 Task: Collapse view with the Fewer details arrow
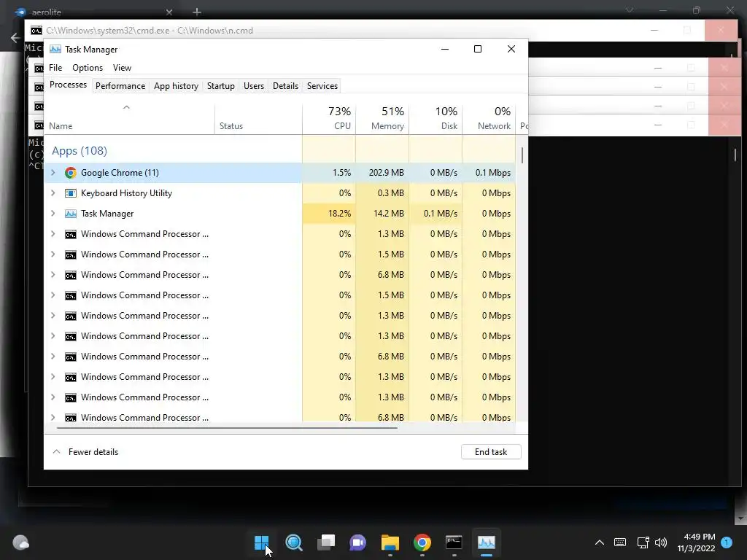[56, 452]
